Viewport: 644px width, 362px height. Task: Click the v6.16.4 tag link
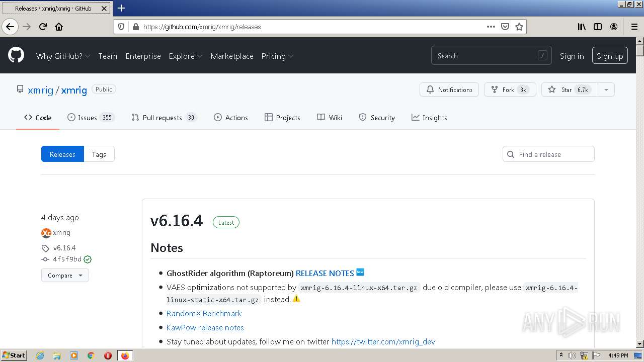(x=64, y=248)
